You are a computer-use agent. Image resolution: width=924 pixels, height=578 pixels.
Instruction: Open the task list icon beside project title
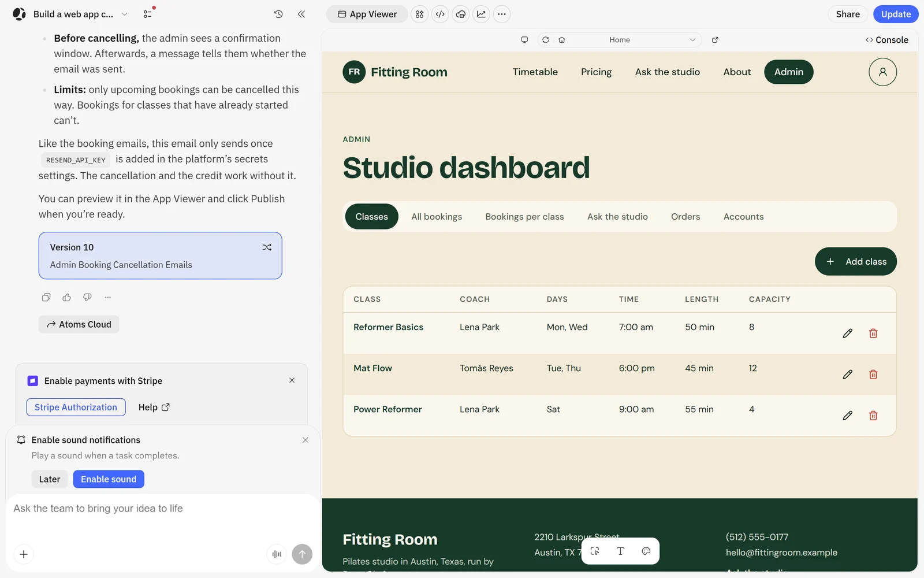pyautogui.click(x=148, y=14)
